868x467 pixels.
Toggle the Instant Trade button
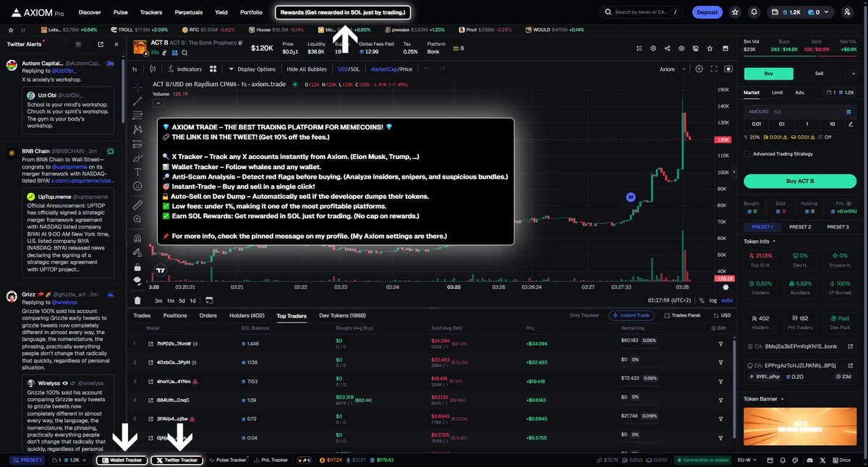tap(633, 315)
